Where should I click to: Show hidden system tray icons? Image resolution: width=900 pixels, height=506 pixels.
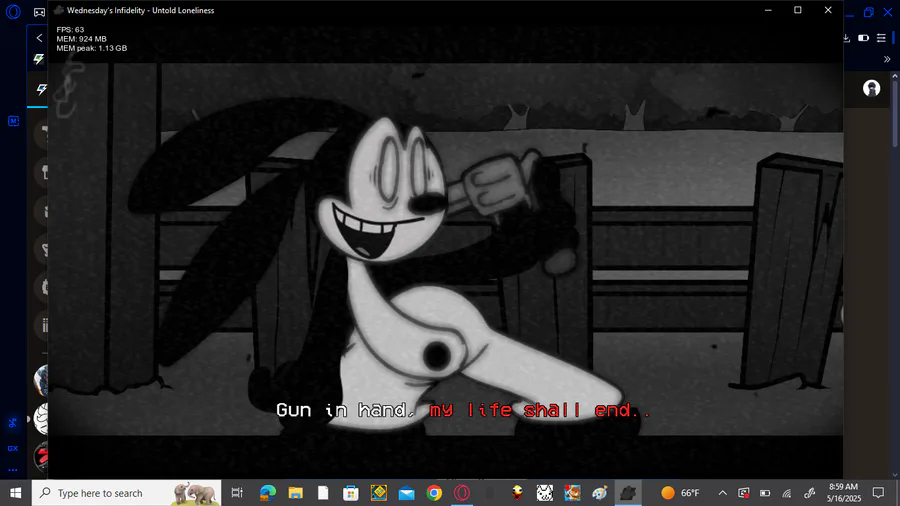pos(723,493)
